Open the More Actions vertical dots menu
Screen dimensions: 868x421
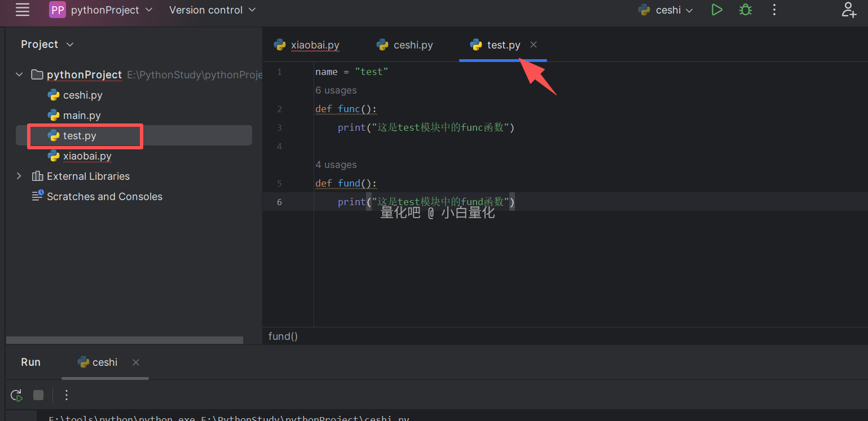[774, 10]
